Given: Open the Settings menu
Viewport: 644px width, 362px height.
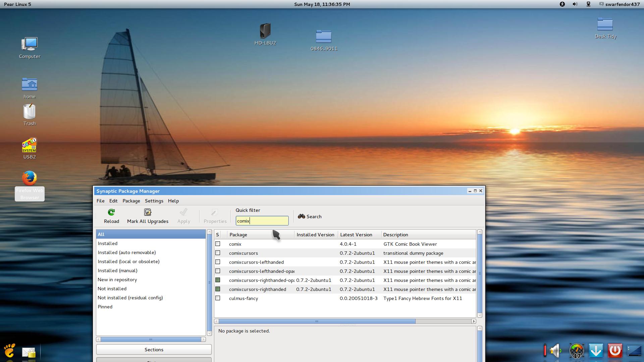Looking at the screenshot, I should tap(154, 201).
